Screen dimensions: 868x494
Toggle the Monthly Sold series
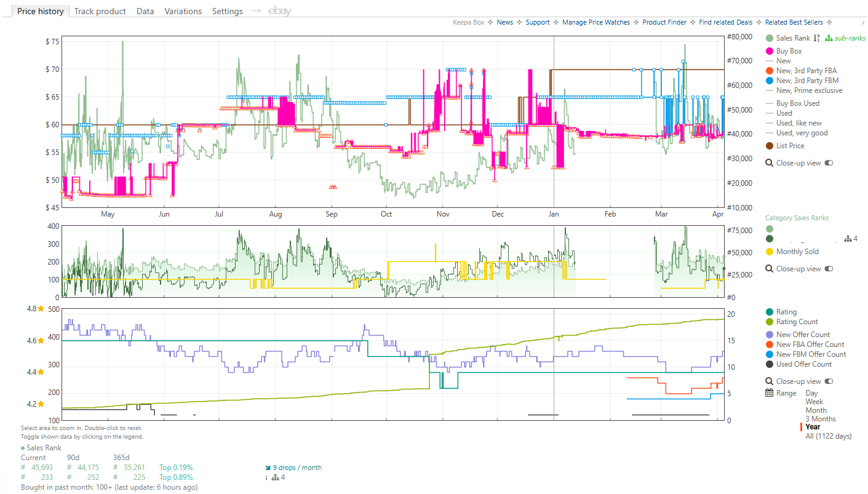pos(792,252)
